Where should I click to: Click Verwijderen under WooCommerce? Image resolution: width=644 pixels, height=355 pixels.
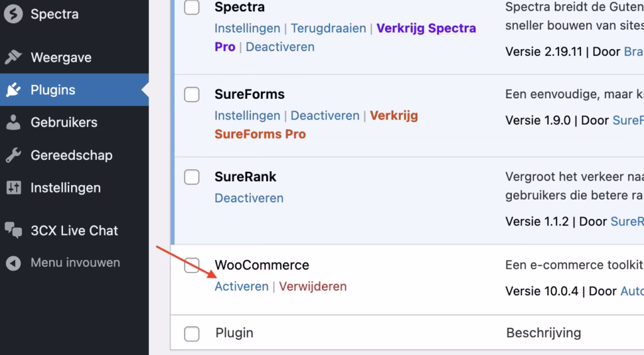(313, 286)
